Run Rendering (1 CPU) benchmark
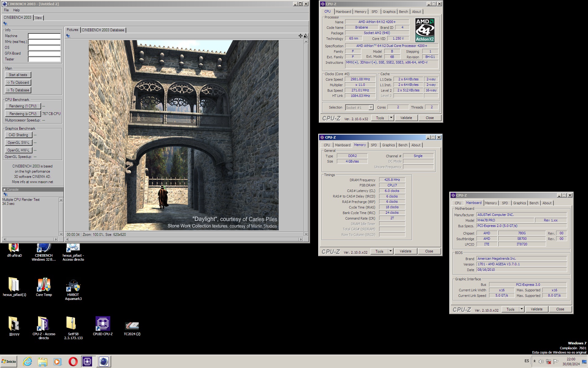Viewport: 588px width, 368px height. pos(23,106)
